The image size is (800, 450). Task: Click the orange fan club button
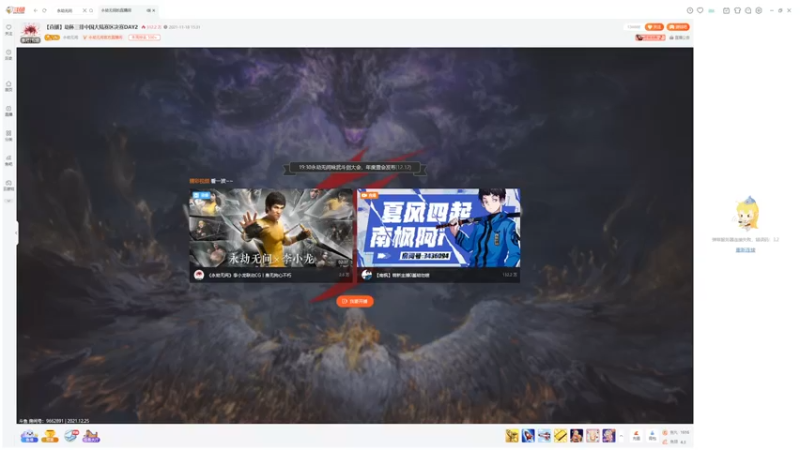pos(678,27)
